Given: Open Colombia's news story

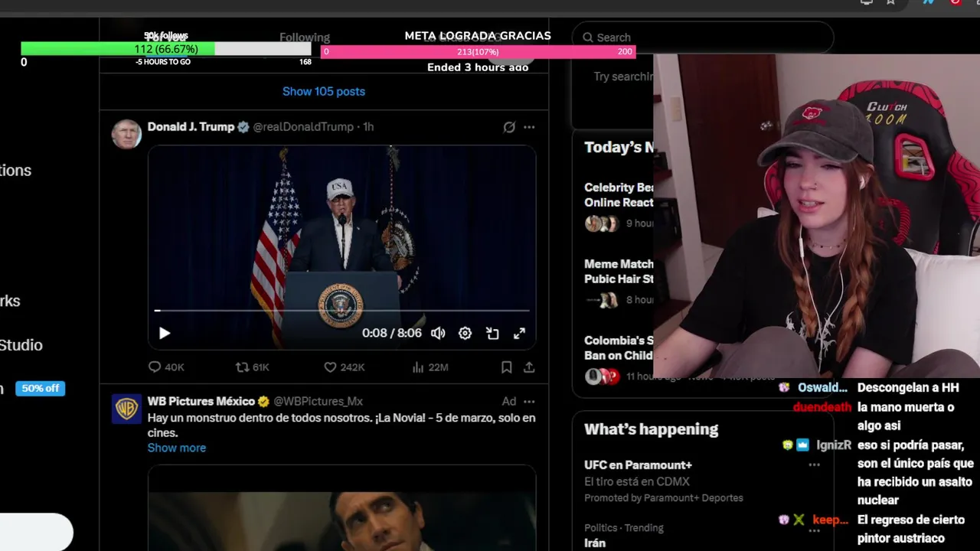Looking at the screenshot, I should (x=619, y=348).
